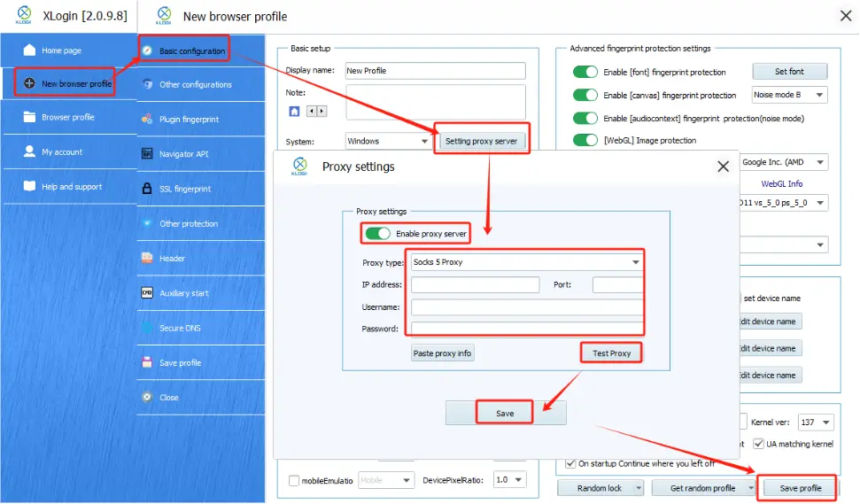Click the home icon below Note
The width and height of the screenshot is (860, 504).
pos(294,112)
